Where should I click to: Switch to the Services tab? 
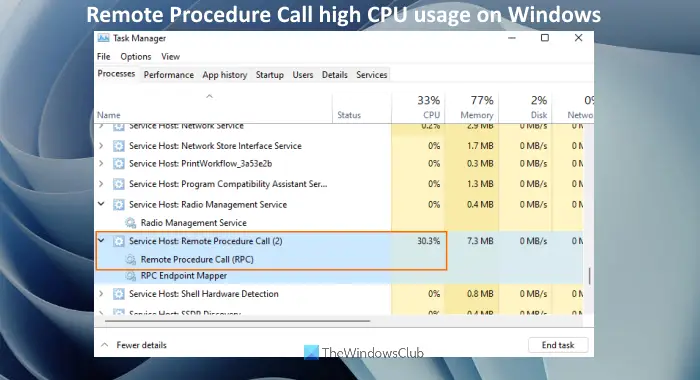[x=371, y=75]
